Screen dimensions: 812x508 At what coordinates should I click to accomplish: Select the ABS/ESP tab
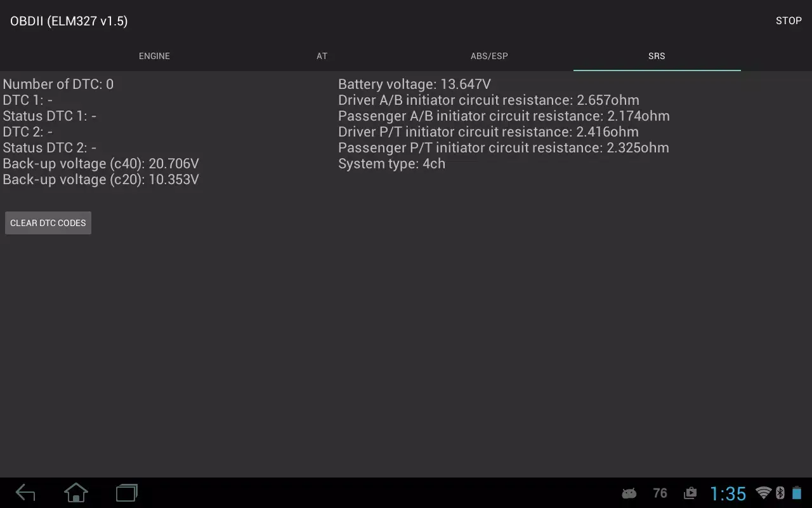pos(489,56)
